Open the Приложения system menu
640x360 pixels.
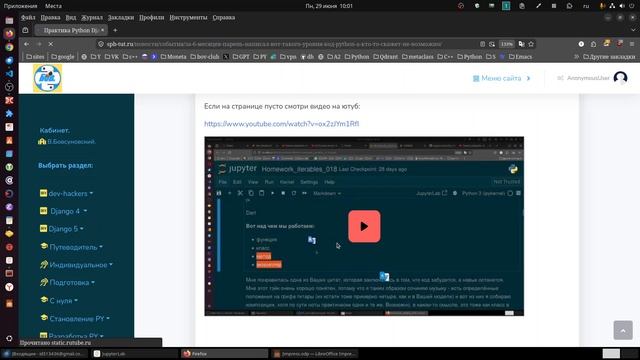[20, 6]
